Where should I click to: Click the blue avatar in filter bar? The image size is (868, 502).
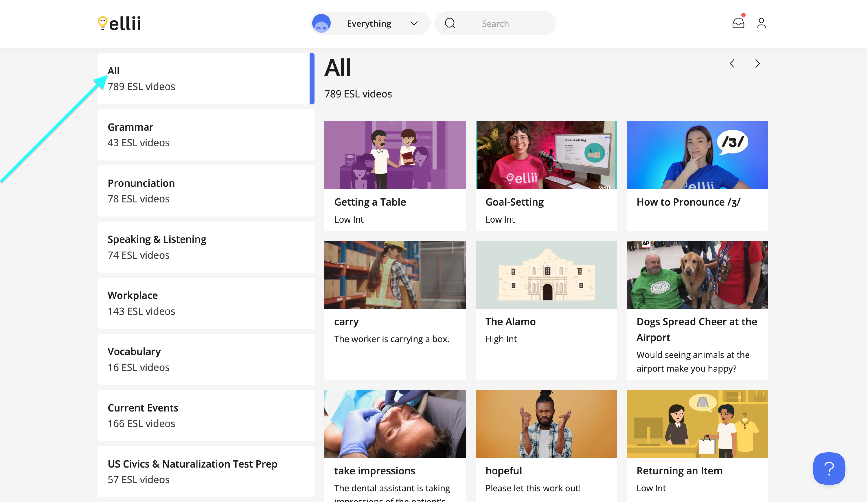(321, 23)
